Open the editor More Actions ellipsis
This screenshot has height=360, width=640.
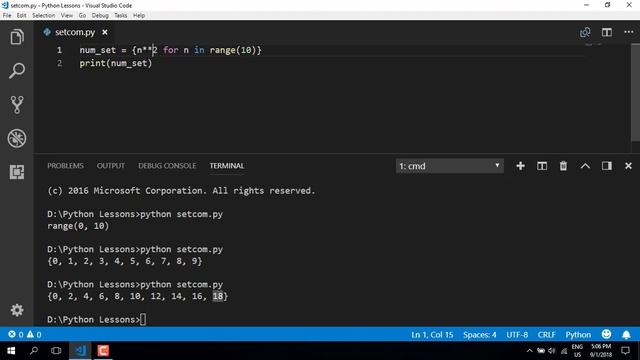click(629, 32)
